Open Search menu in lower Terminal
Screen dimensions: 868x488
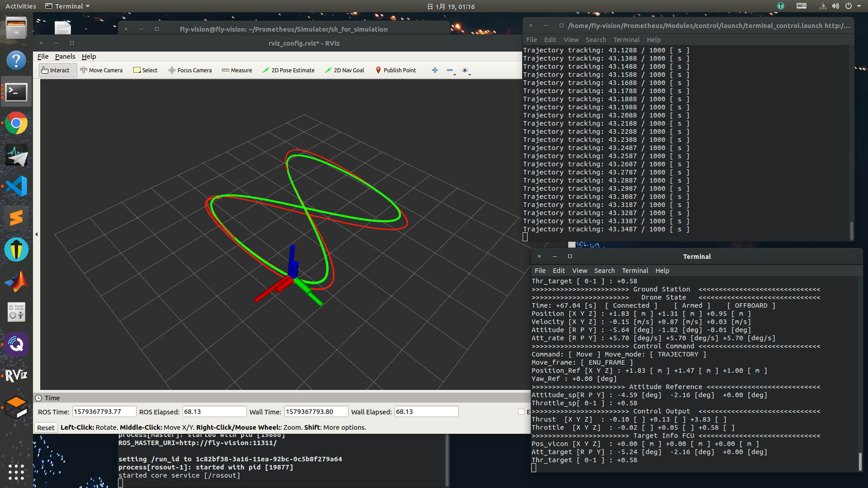tap(604, 271)
